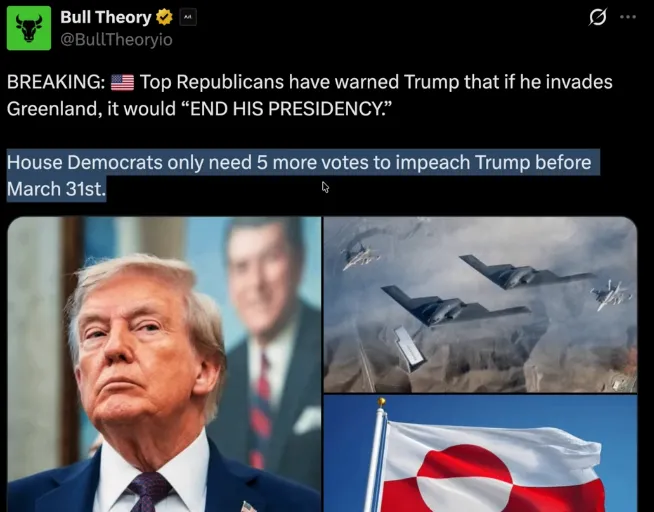The width and height of the screenshot is (654, 512).
Task: Open the three-dot more options menu
Action: pyautogui.click(x=628, y=17)
